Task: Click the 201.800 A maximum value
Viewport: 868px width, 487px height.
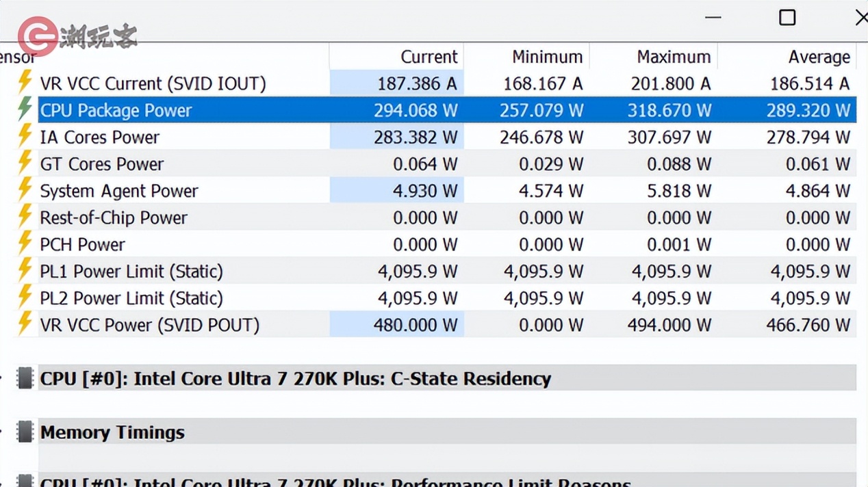Action: [671, 83]
